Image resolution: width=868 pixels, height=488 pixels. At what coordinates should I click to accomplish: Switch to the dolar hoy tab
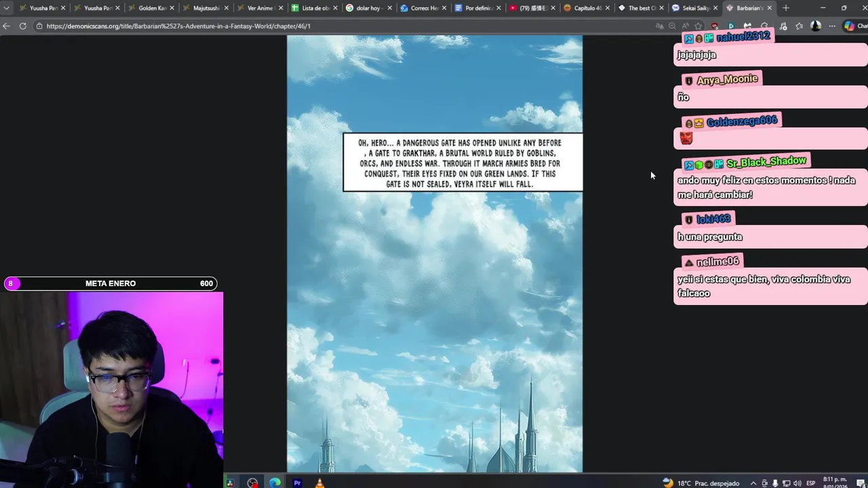point(369,8)
